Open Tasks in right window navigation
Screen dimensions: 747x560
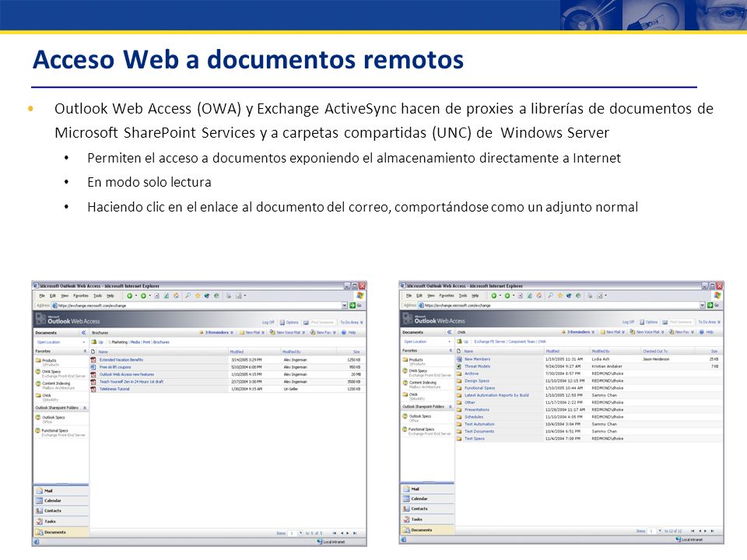click(x=427, y=519)
